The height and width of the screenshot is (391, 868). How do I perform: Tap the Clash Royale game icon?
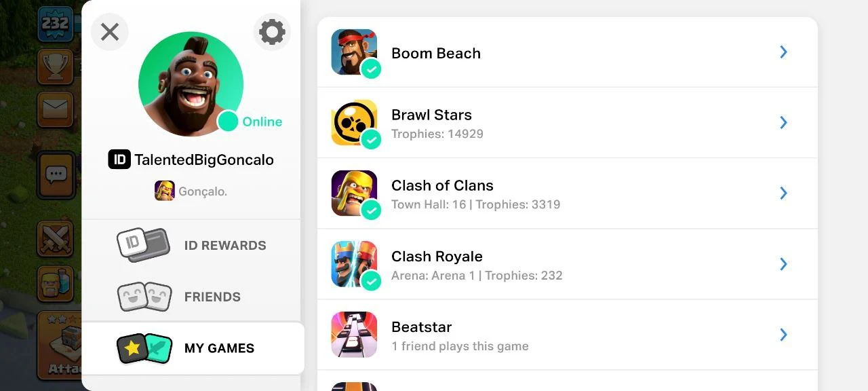[354, 264]
